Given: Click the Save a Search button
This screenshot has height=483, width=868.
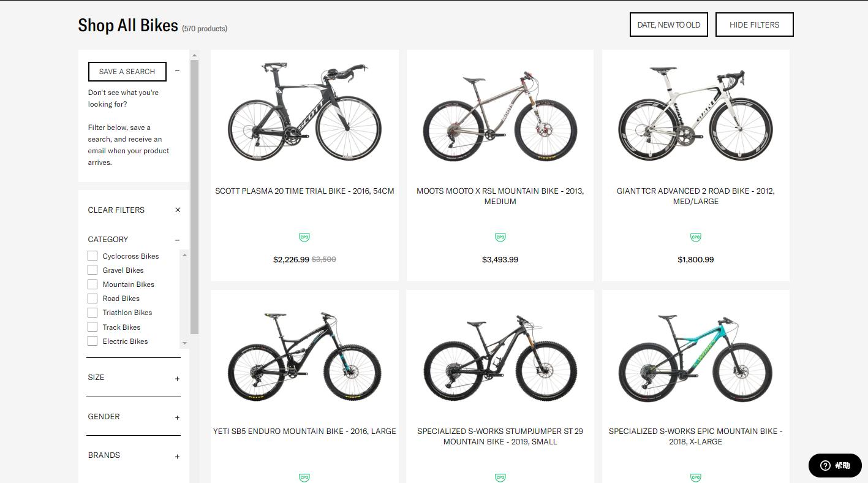Looking at the screenshot, I should coord(127,72).
